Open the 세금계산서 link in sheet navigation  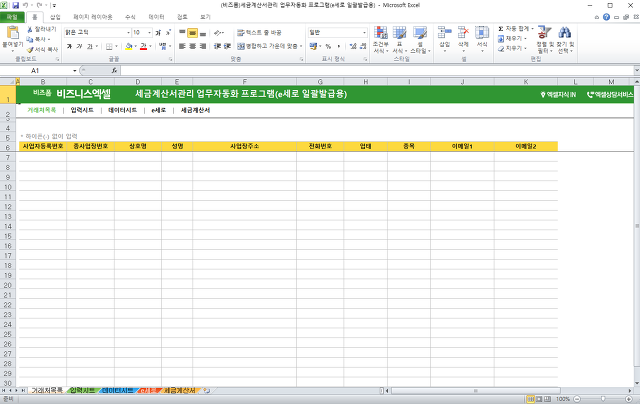(196, 110)
